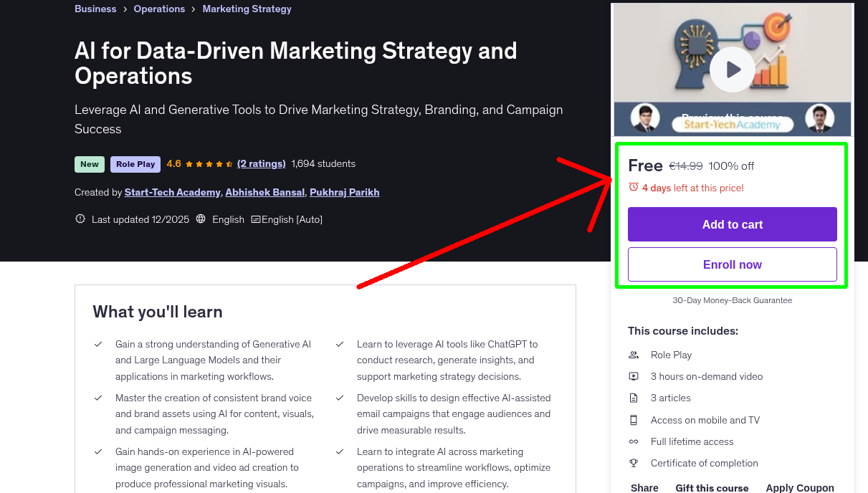Click Apply Coupon
This screenshot has height=493, width=868.
point(800,487)
